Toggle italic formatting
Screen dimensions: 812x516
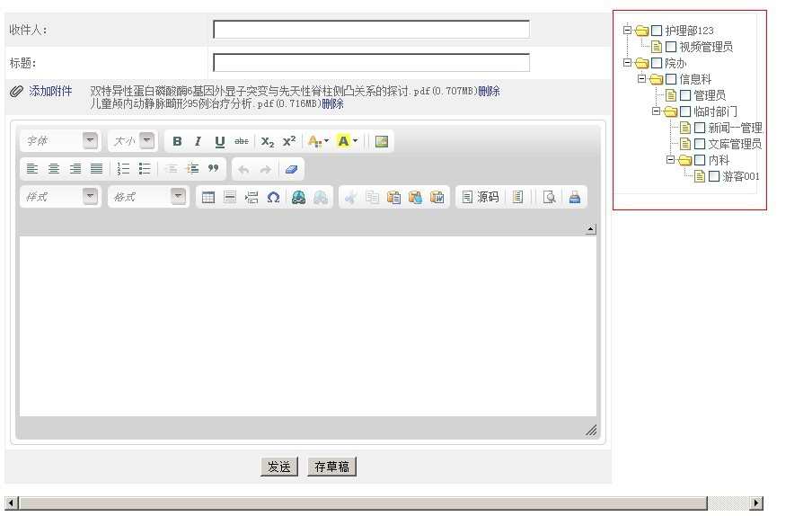tap(198, 141)
